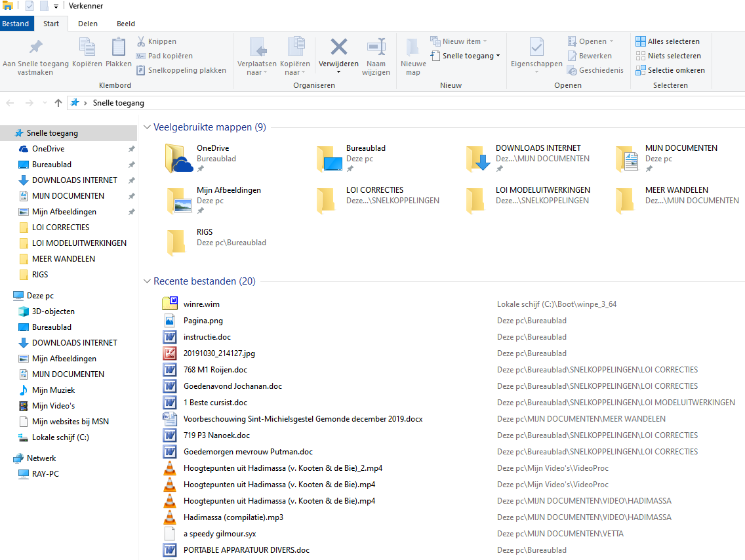Image resolution: width=745 pixels, height=560 pixels.
Task: Click the Verwijderen delete icon
Action: pos(338,47)
